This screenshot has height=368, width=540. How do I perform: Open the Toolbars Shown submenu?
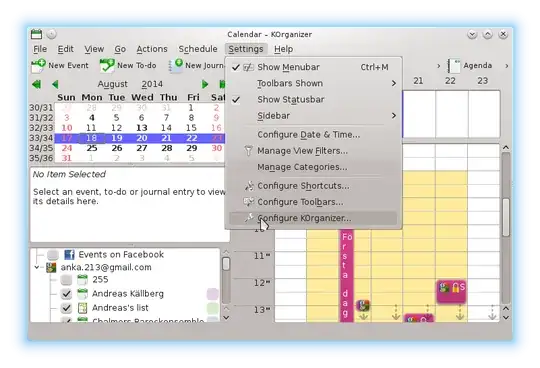point(313,83)
